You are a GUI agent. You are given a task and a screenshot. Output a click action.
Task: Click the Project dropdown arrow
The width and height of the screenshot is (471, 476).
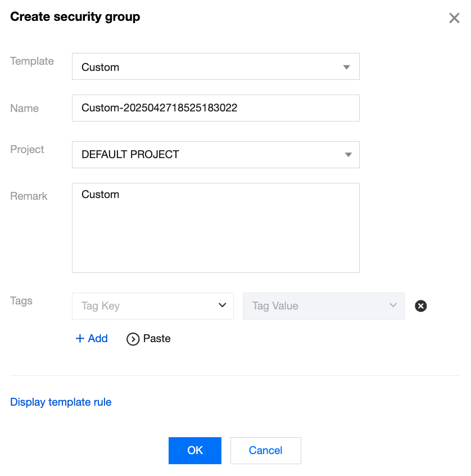coord(348,155)
